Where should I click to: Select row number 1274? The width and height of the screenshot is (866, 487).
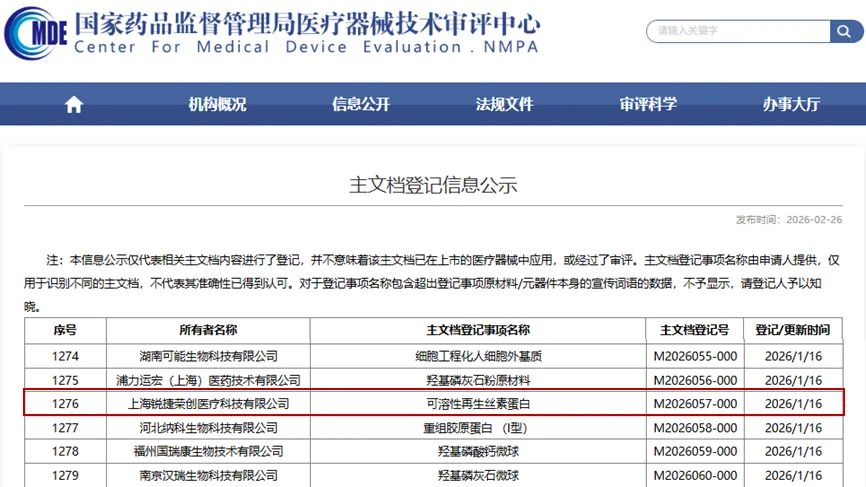[65, 356]
